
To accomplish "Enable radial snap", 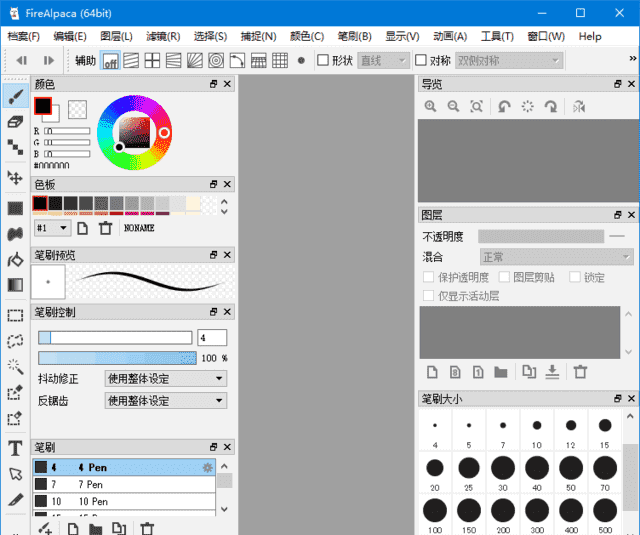I will [195, 60].
